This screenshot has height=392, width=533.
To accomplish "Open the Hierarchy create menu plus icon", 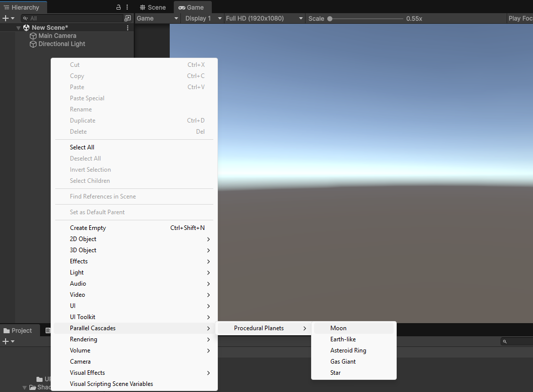I will point(5,18).
